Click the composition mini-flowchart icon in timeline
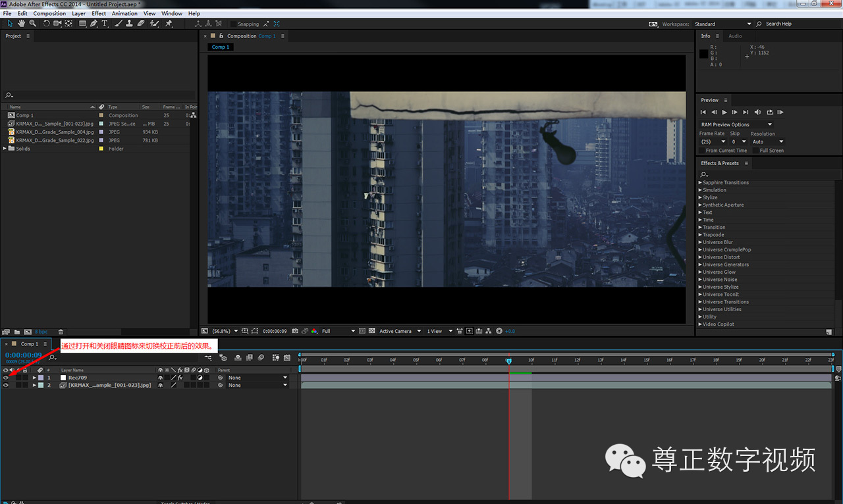The width and height of the screenshot is (843, 504). [208, 357]
